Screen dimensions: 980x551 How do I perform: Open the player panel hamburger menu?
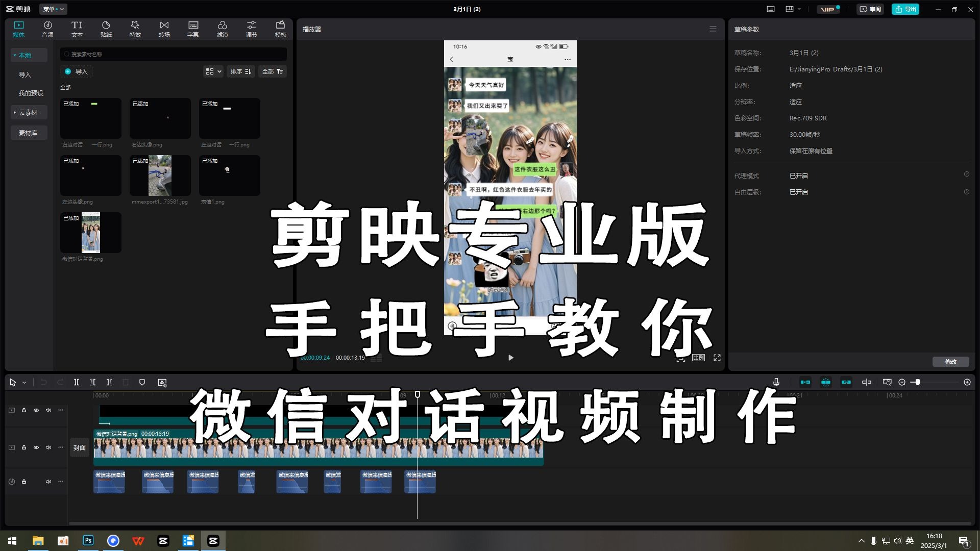(713, 29)
